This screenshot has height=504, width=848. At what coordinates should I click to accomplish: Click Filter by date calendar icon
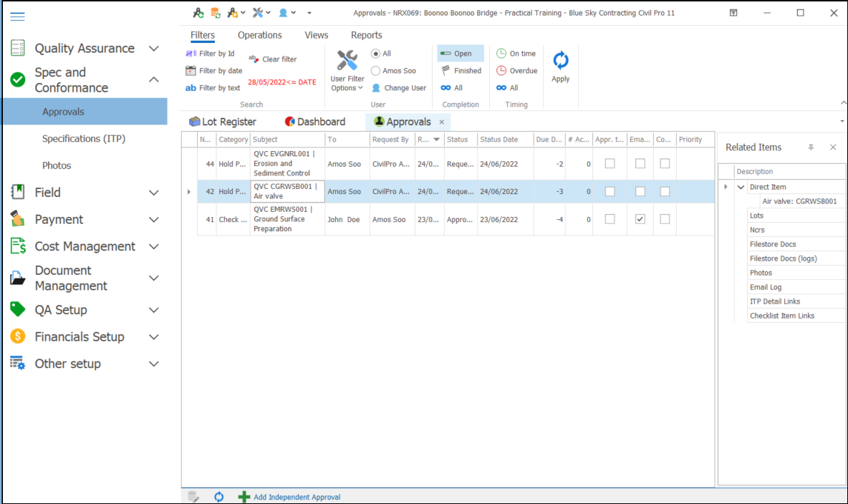(x=191, y=71)
